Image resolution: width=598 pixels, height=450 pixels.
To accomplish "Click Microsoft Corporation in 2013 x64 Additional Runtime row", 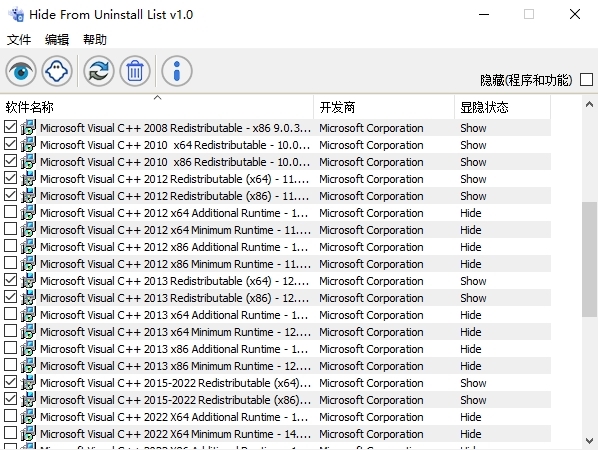I will click(371, 315).
